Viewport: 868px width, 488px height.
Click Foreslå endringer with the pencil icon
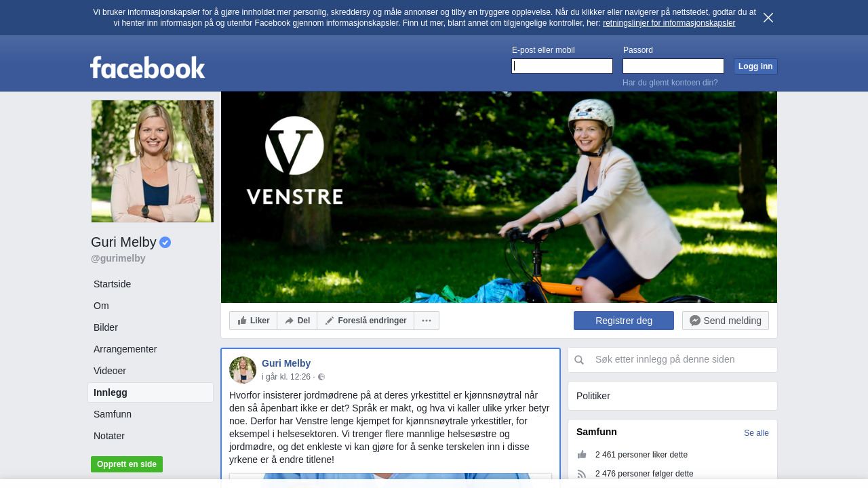pos(366,321)
